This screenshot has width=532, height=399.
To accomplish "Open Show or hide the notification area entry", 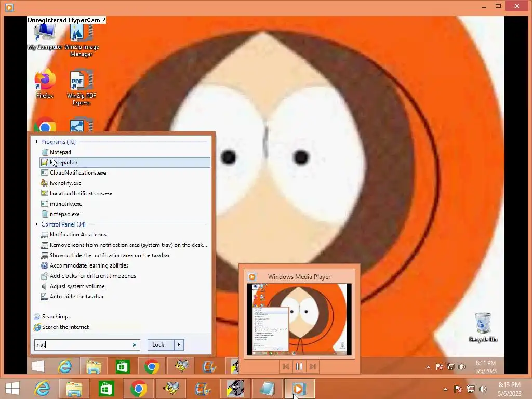I will tap(125, 256).
